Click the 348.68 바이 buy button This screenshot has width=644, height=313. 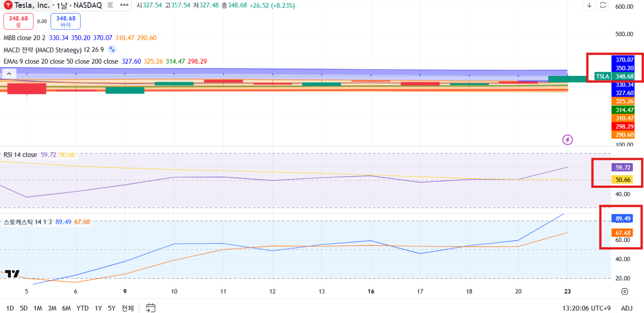pos(65,21)
